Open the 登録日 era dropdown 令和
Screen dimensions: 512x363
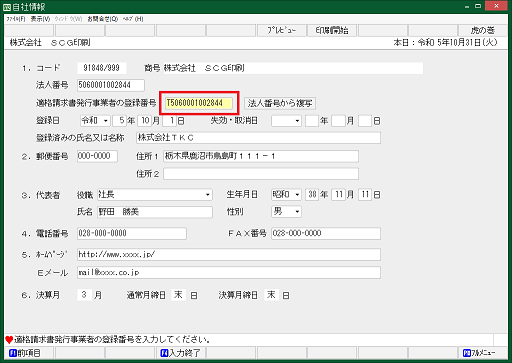coord(95,121)
